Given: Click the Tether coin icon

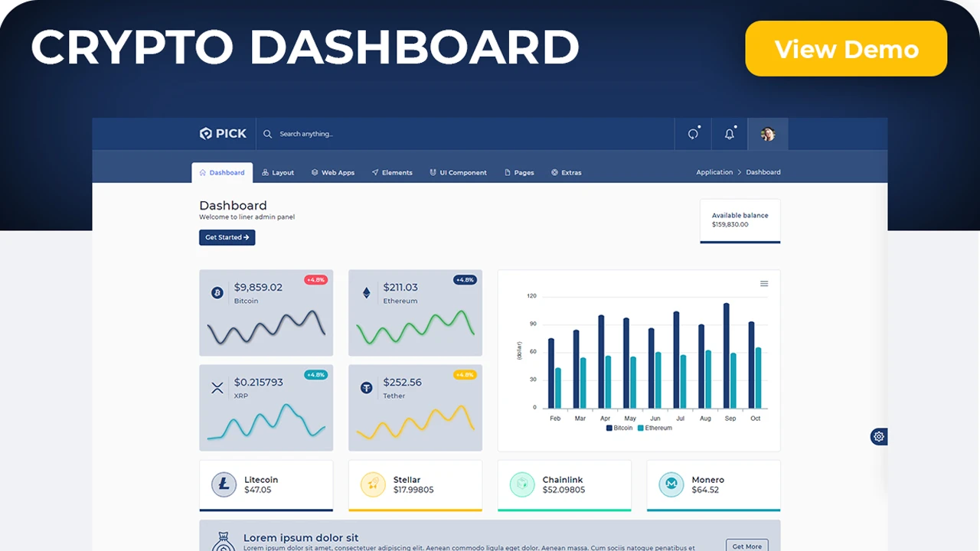Looking at the screenshot, I should (x=367, y=388).
